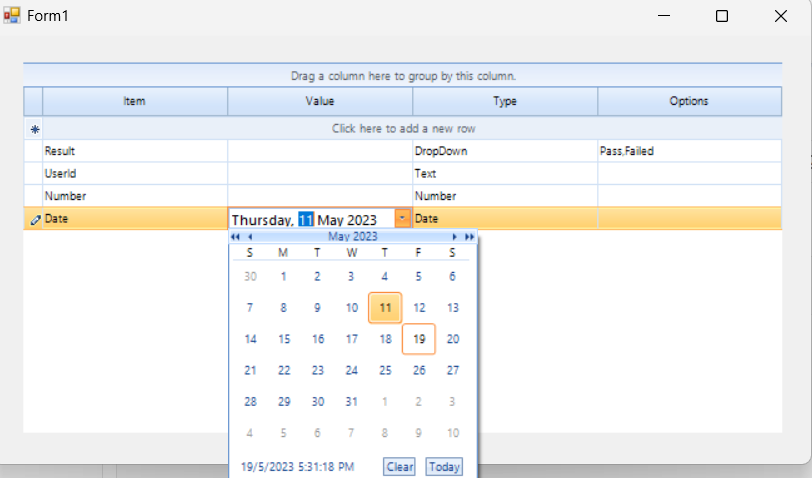This screenshot has height=478, width=812.
Task: Open the date picker dropdown arrow
Action: click(x=402, y=218)
